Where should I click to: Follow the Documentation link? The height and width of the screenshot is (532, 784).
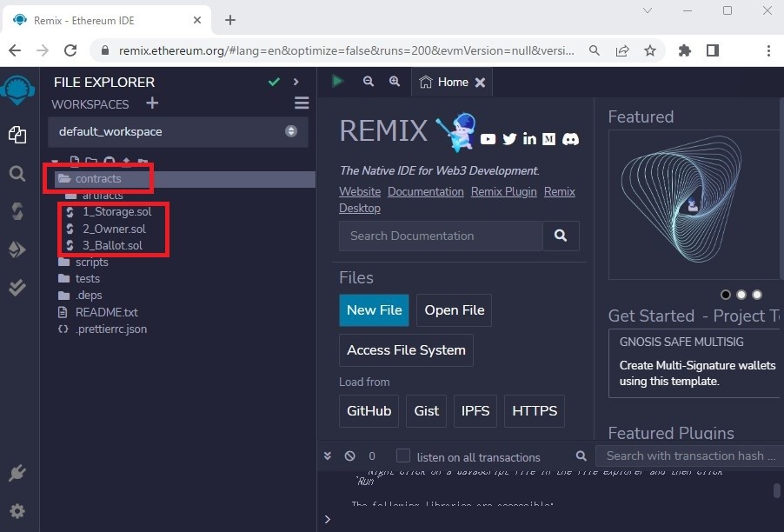(x=426, y=191)
